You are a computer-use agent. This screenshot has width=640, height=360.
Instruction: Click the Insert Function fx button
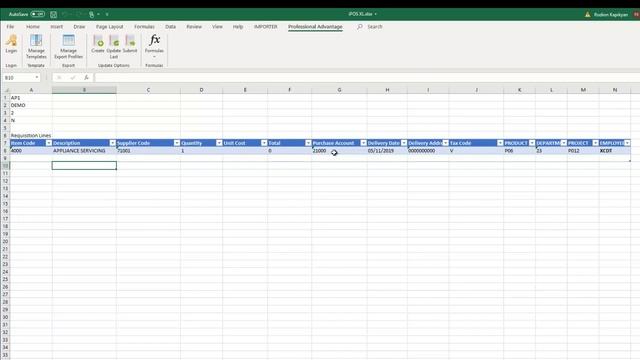[x=86, y=78]
